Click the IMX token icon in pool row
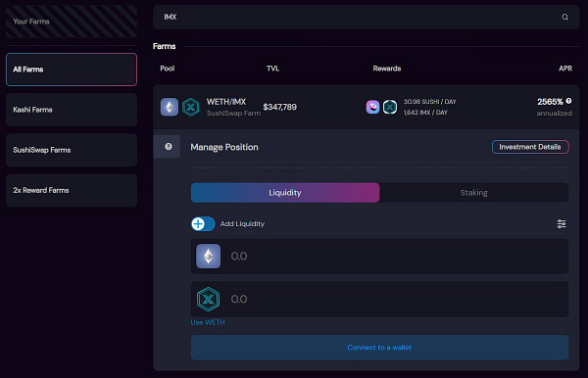The height and width of the screenshot is (378, 588). 190,107
